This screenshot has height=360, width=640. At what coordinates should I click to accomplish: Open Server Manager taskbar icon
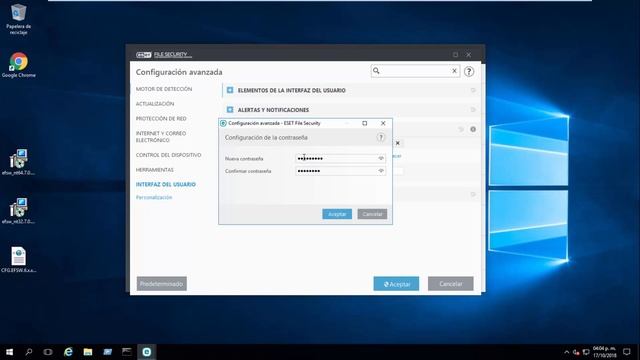tap(107, 352)
